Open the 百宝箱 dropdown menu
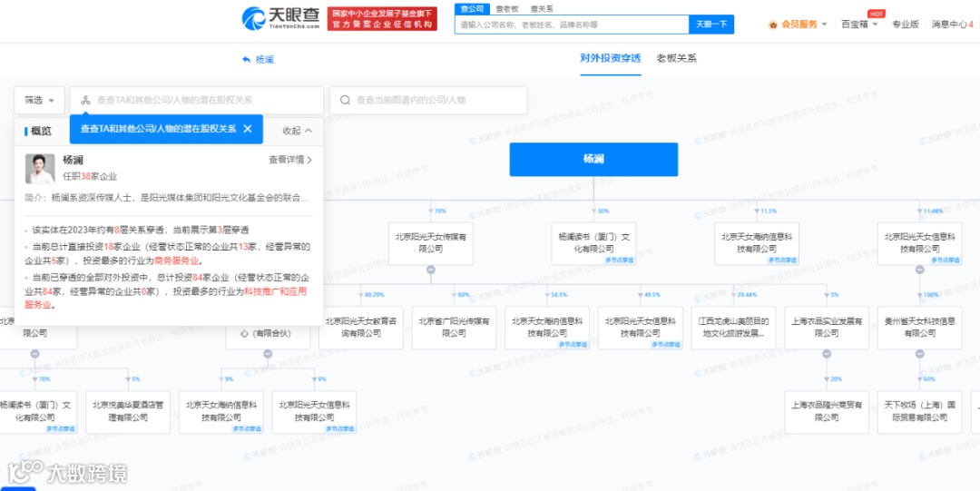 [x=859, y=25]
